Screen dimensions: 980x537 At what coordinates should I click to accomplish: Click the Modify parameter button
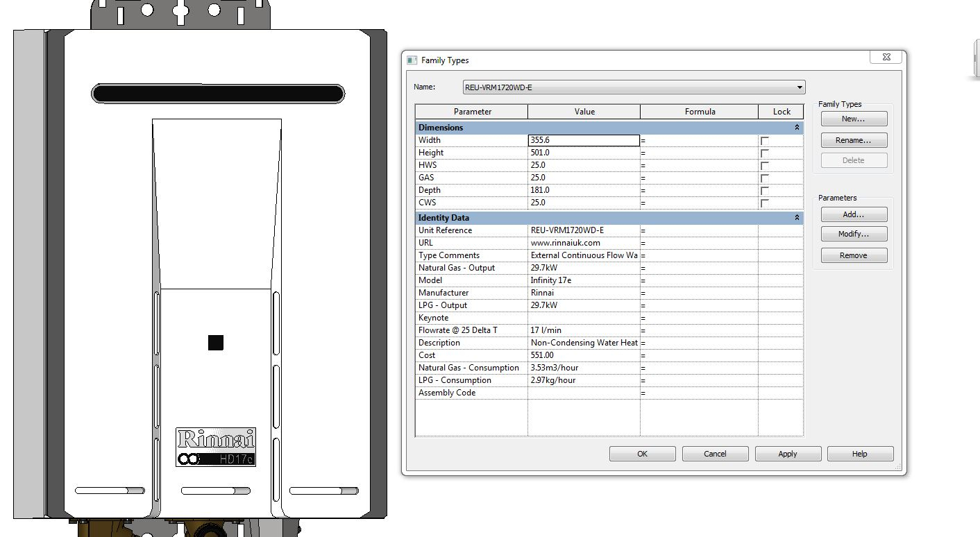click(x=854, y=234)
